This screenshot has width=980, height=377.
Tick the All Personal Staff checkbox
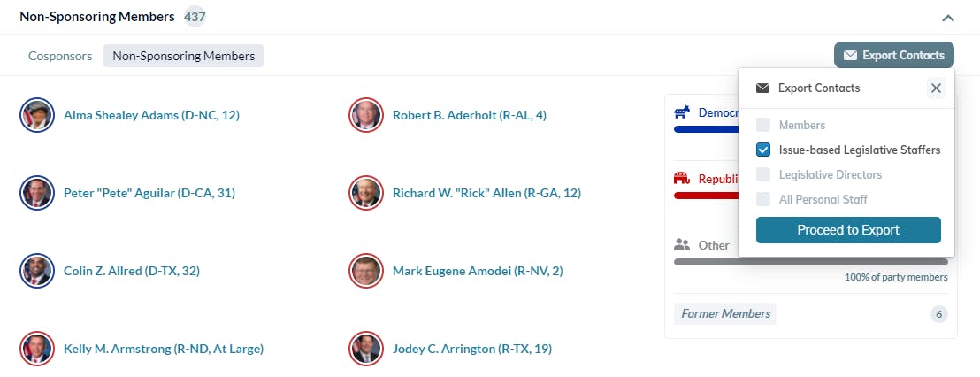tap(763, 200)
